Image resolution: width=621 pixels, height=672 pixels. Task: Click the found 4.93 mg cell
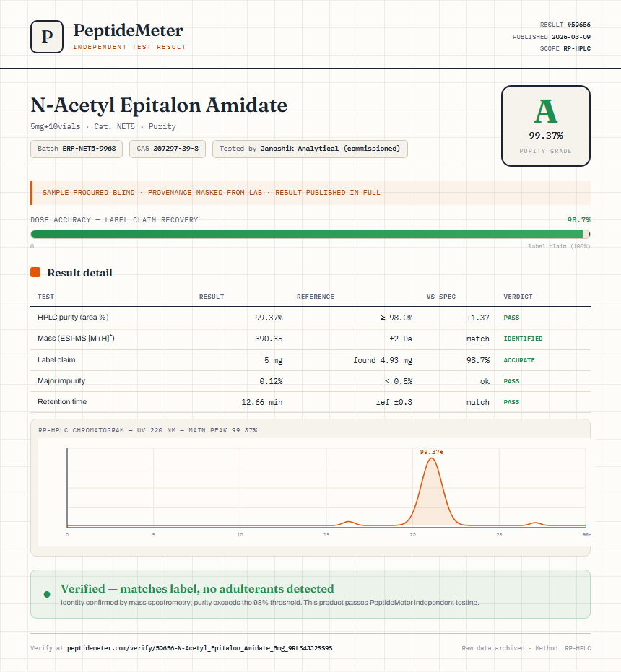click(383, 360)
